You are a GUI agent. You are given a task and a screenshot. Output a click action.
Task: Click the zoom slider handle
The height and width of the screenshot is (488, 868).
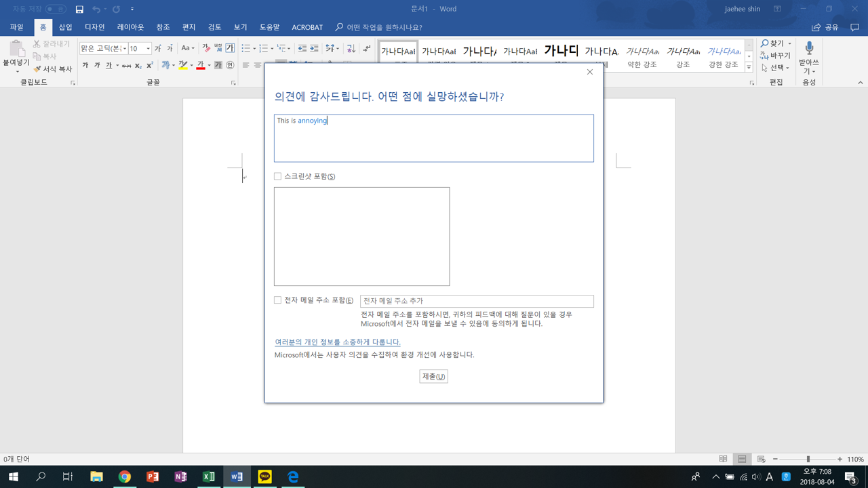click(x=808, y=460)
